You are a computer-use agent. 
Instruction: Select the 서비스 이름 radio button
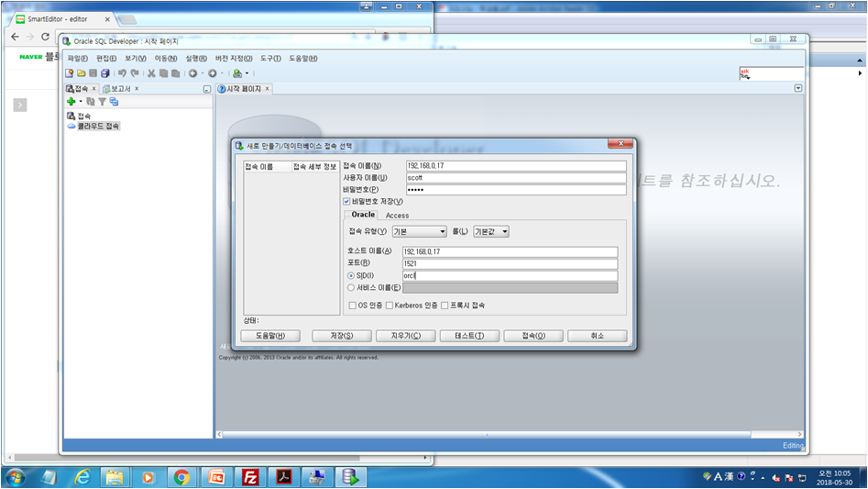(x=351, y=288)
